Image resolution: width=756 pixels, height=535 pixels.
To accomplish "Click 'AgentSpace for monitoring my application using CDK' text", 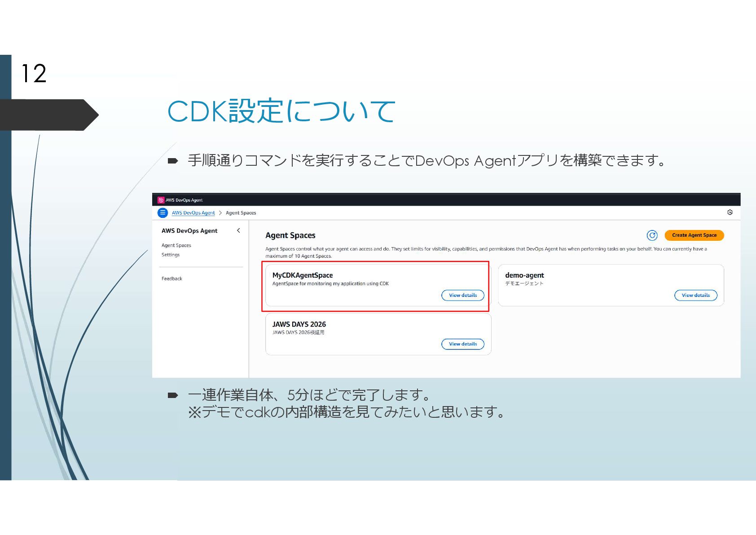I will pyautogui.click(x=330, y=284).
